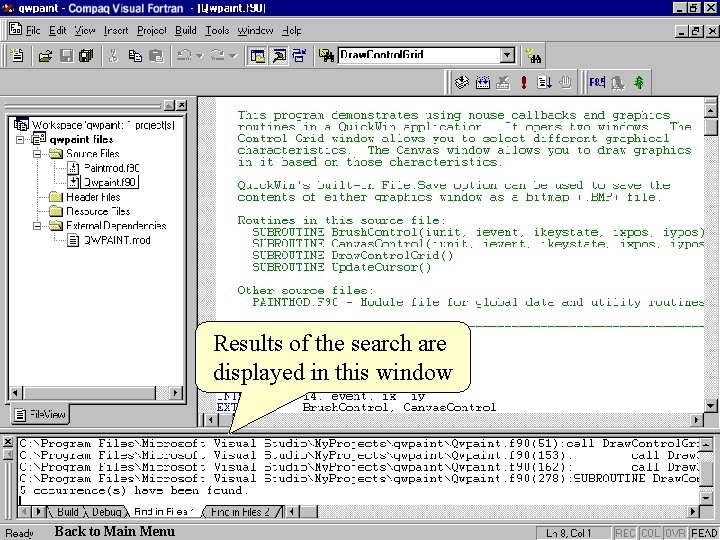Click the editor horizontal scrollbar right arrow
This screenshot has width=720, height=540.
pos(697,419)
